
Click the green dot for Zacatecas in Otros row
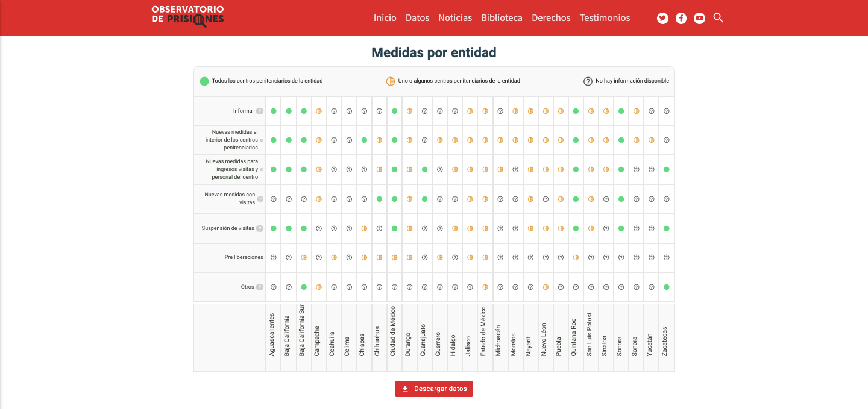click(x=666, y=287)
